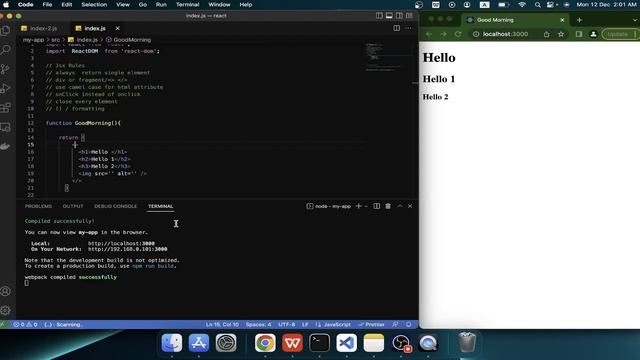Open editor More Actions menu
The height and width of the screenshot is (360, 640).
click(x=408, y=28)
